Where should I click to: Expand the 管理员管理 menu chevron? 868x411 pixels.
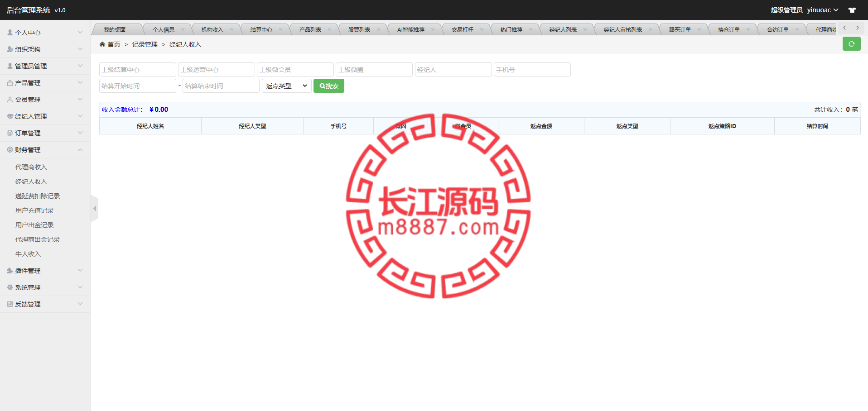(x=80, y=66)
